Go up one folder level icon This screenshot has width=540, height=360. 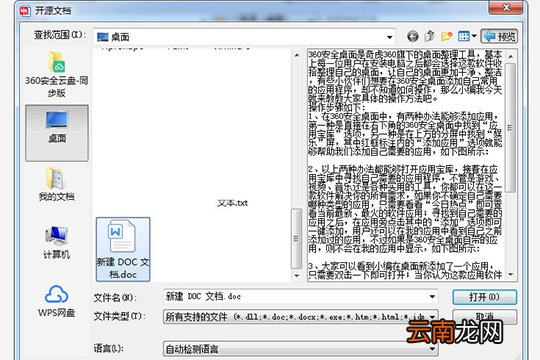(x=429, y=36)
